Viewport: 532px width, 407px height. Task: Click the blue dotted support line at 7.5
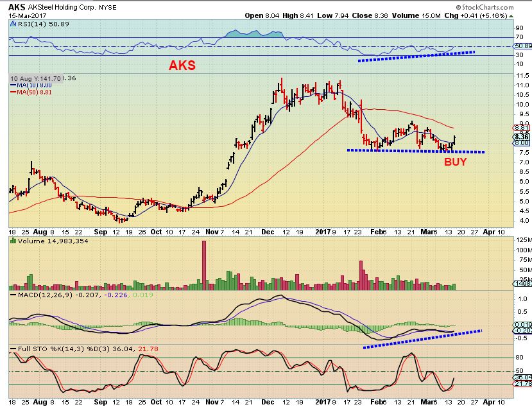(x=416, y=151)
